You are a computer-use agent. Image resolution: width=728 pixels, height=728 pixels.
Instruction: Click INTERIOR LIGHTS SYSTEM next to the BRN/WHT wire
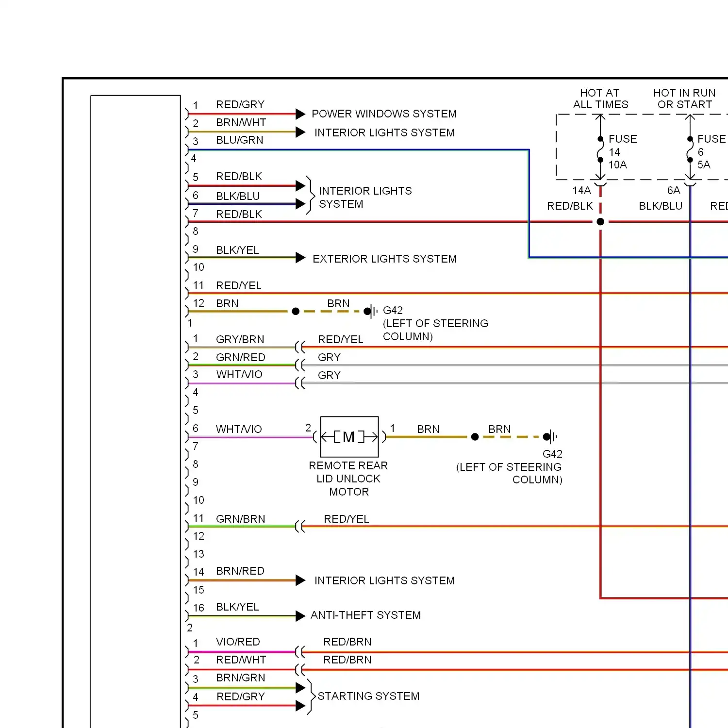pyautogui.click(x=384, y=132)
